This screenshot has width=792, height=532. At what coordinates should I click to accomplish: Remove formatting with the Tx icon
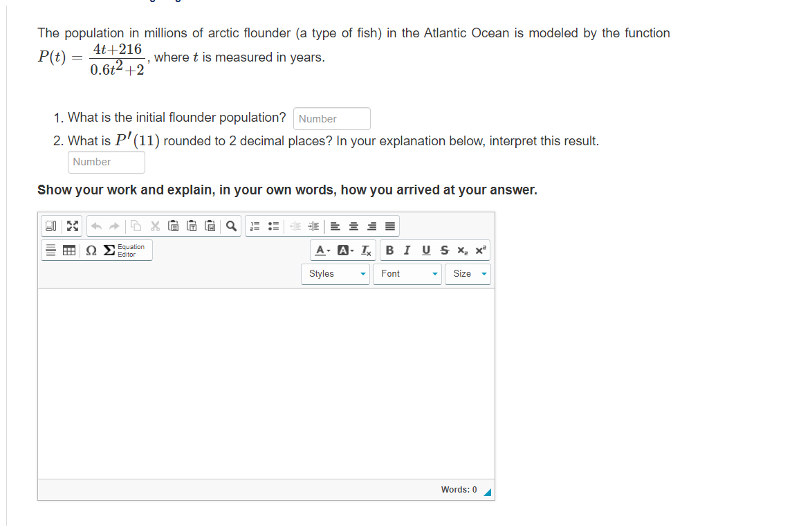(x=365, y=250)
